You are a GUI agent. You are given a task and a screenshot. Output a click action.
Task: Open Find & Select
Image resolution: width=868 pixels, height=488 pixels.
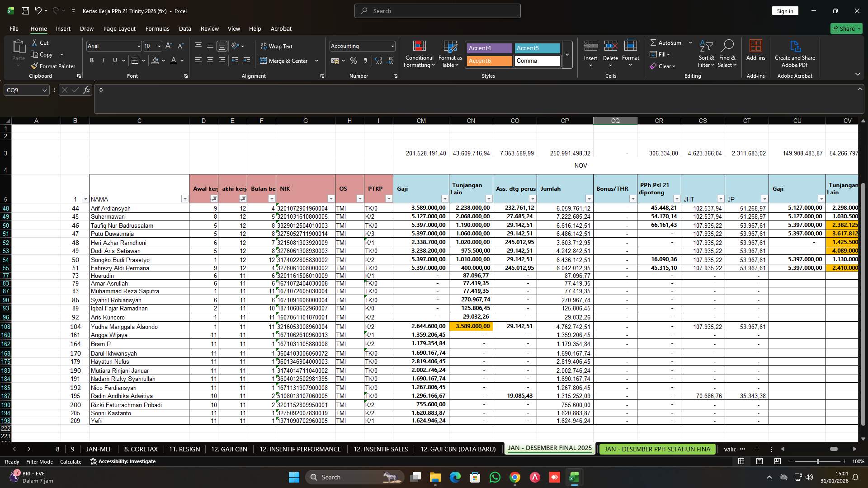(x=727, y=54)
